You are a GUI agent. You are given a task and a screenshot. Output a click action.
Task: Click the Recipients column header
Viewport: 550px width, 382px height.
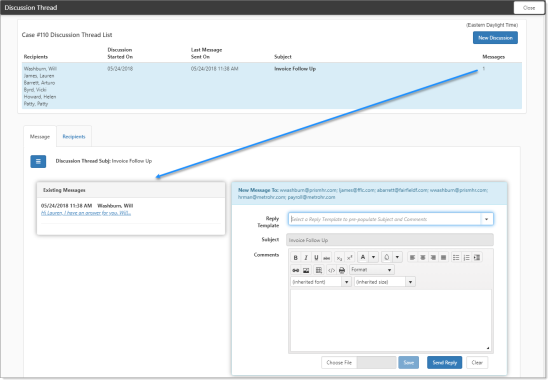point(36,57)
